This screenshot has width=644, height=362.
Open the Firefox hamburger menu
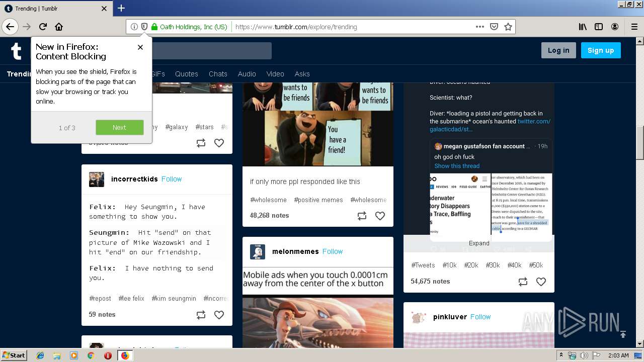click(x=634, y=27)
